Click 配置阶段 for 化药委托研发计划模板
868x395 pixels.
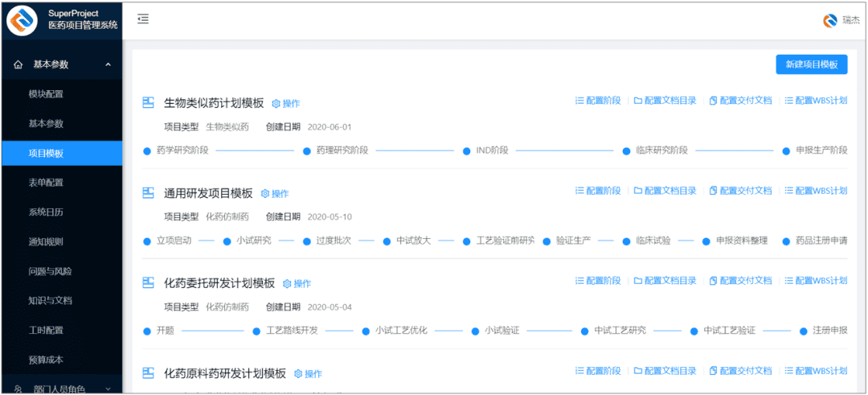pyautogui.click(x=599, y=280)
